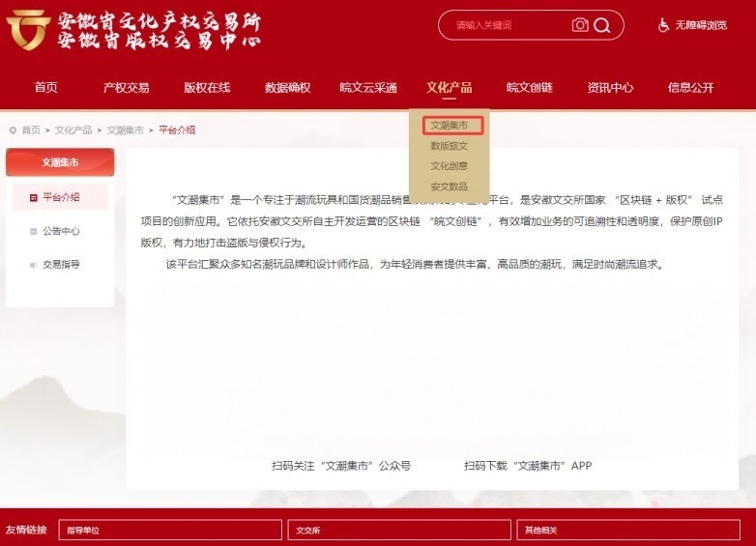Open the 文化产品 navigation item
Viewport: 756px width, 546px height.
[x=449, y=87]
